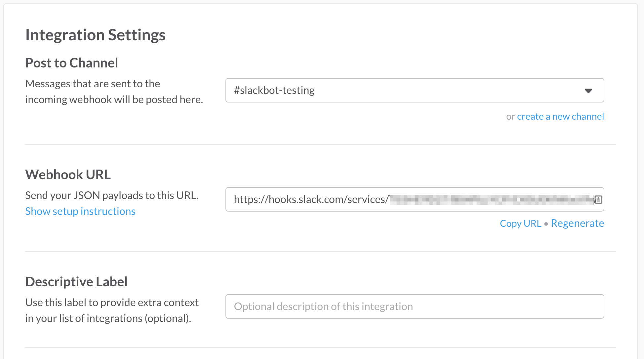Click the Integration Settings heading
The width and height of the screenshot is (644, 359).
point(95,35)
